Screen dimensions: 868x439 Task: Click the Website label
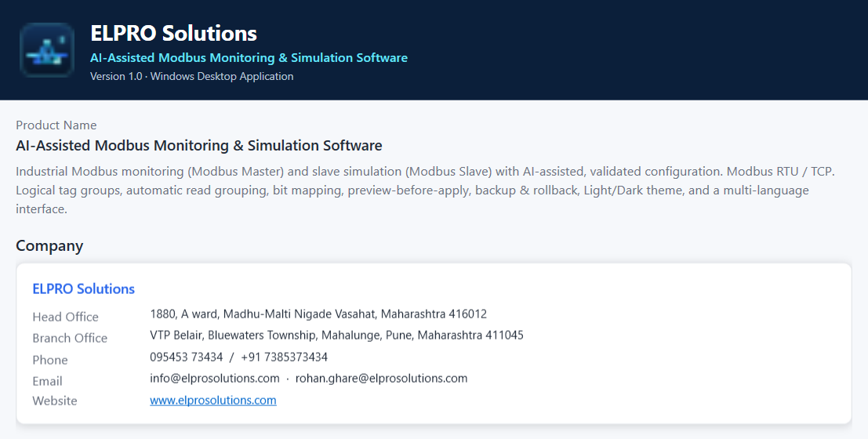pyautogui.click(x=55, y=401)
